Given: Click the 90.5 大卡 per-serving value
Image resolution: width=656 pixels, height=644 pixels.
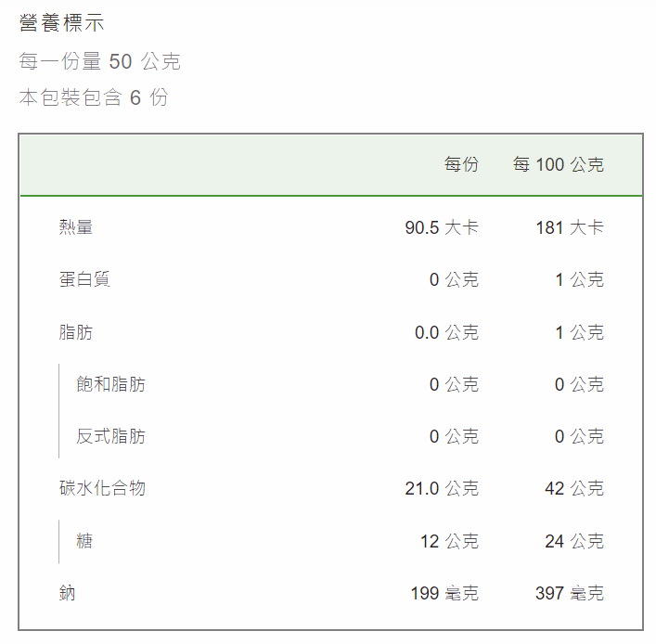Looking at the screenshot, I should 442,227.
